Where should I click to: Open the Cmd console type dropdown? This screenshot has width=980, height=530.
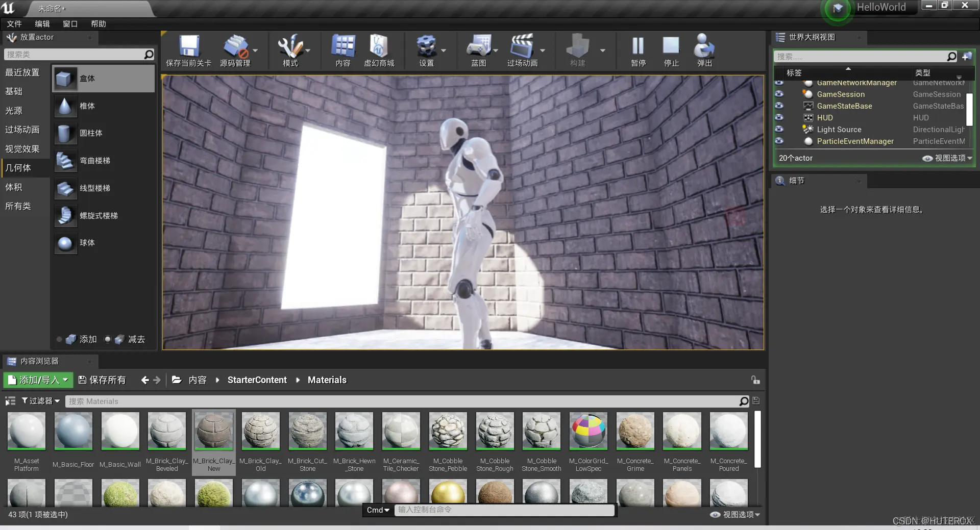[x=378, y=510]
